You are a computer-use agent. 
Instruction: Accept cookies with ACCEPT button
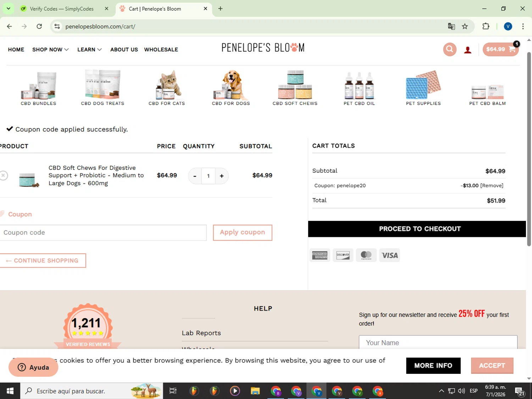click(492, 366)
